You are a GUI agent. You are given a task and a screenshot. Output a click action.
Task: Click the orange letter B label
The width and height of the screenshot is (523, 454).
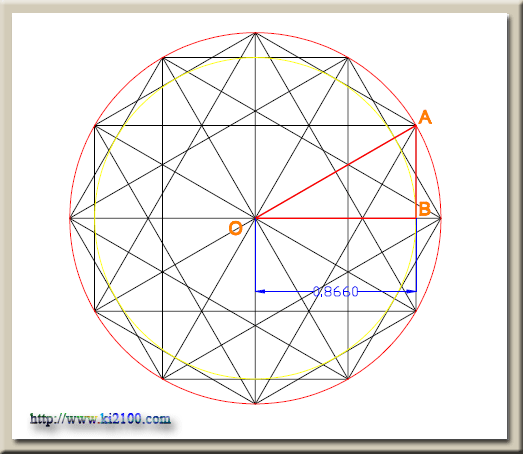(x=424, y=209)
